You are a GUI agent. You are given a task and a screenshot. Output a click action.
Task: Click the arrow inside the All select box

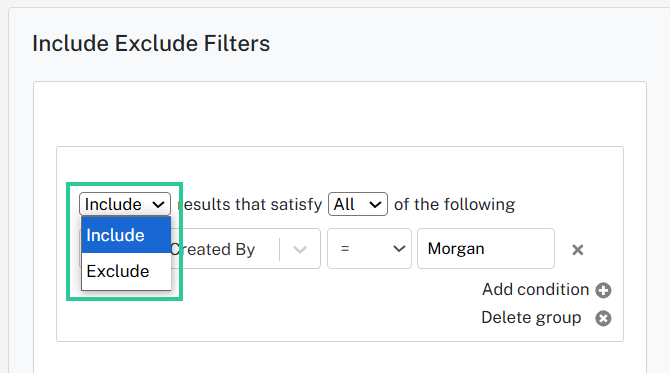pos(375,205)
